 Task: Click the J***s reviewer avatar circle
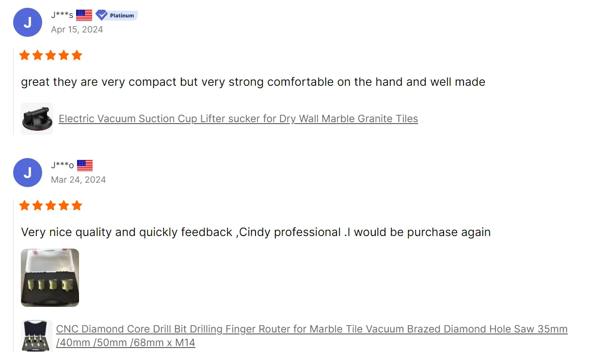[28, 22]
